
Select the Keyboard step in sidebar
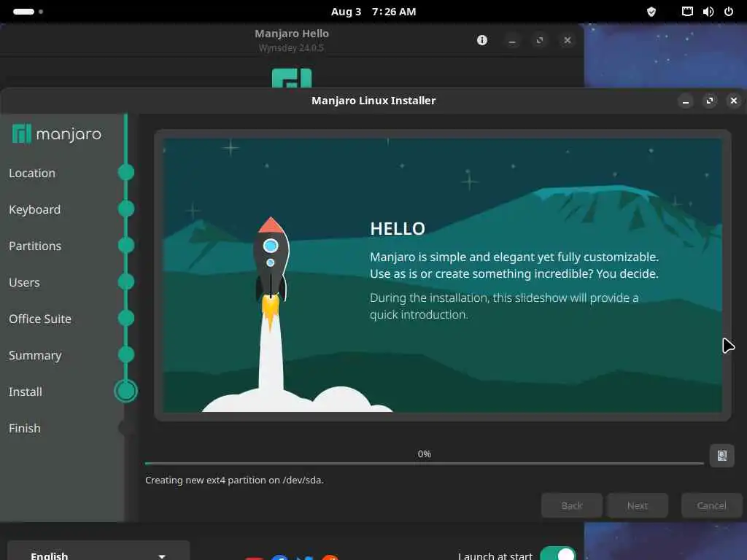(x=35, y=209)
